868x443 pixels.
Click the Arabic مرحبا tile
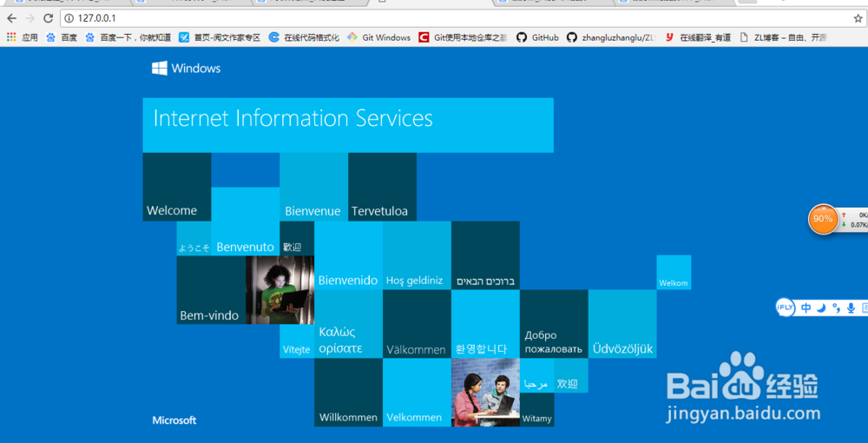coord(537,375)
